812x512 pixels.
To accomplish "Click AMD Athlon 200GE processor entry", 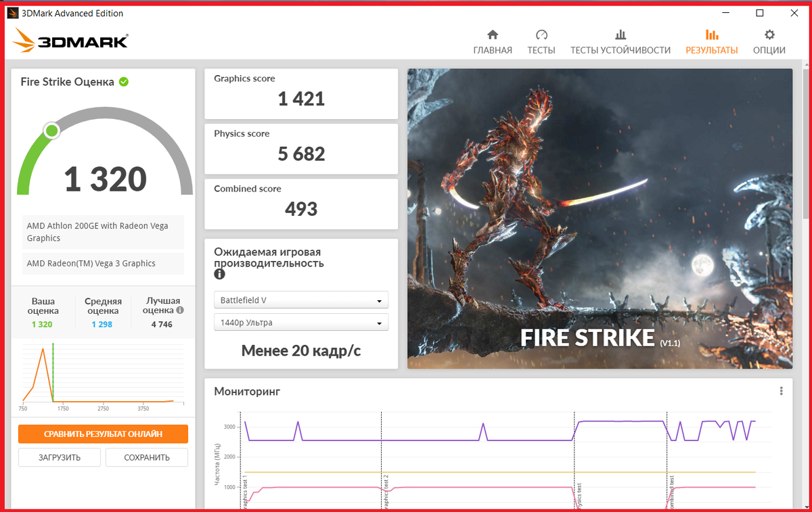I will click(x=103, y=232).
